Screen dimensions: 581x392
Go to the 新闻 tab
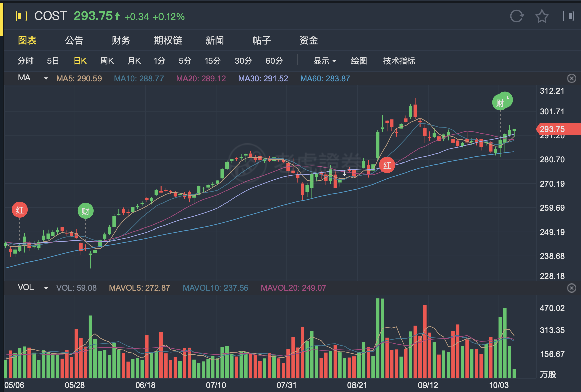pyautogui.click(x=215, y=40)
